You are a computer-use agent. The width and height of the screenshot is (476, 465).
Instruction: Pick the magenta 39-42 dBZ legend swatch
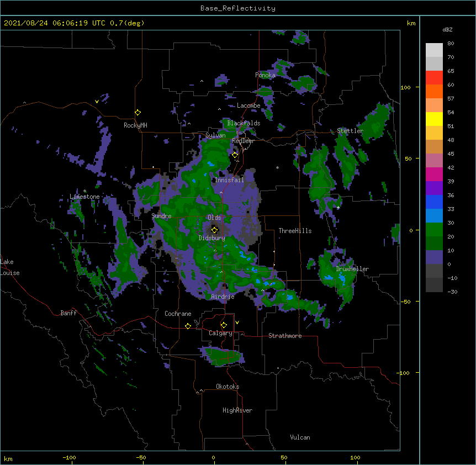(434, 174)
